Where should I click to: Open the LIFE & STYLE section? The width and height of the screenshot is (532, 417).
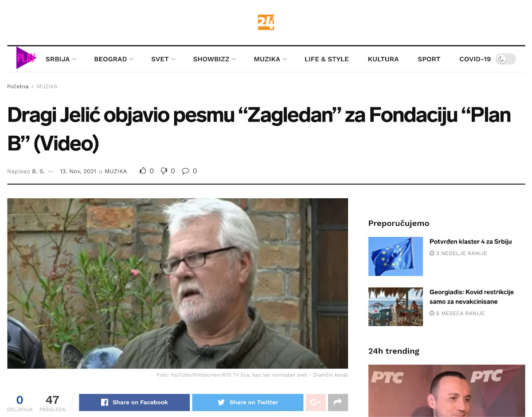click(x=327, y=59)
